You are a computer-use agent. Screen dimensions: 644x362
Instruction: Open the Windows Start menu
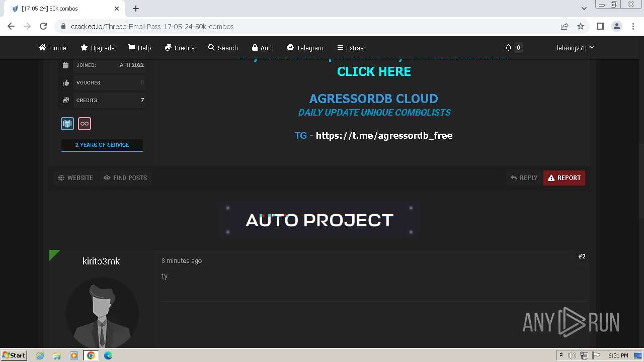coord(14,355)
